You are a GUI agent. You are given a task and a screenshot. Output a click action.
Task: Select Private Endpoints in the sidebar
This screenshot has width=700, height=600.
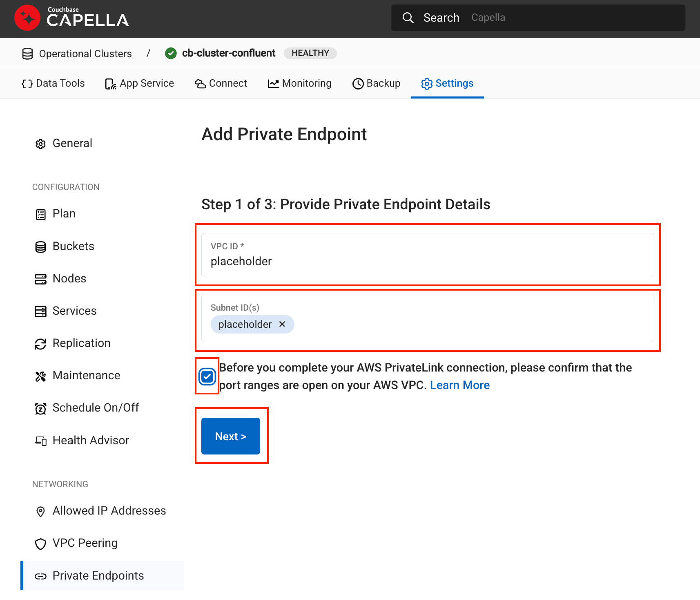coord(98,575)
